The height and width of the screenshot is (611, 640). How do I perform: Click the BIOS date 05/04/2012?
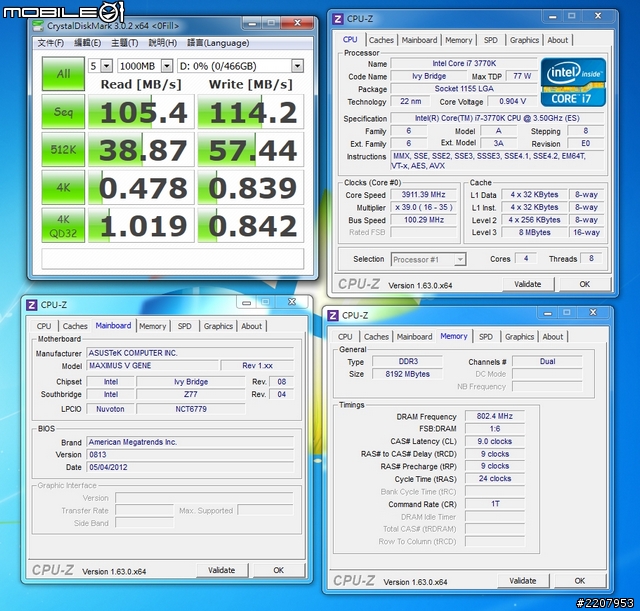click(x=190, y=467)
